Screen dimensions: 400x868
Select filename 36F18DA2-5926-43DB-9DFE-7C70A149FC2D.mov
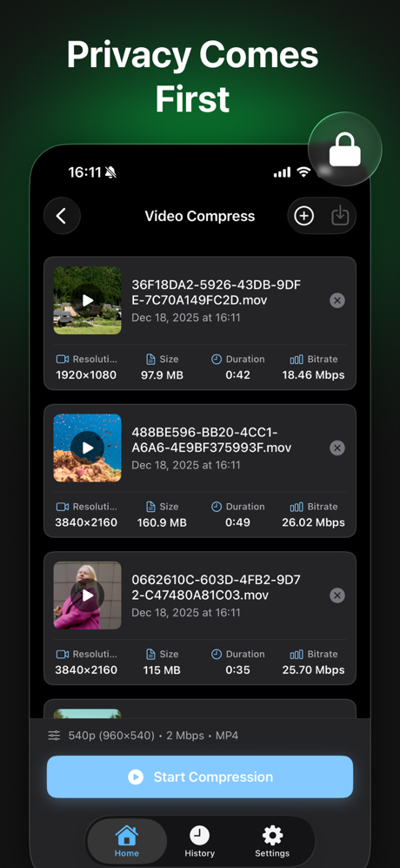coord(216,293)
